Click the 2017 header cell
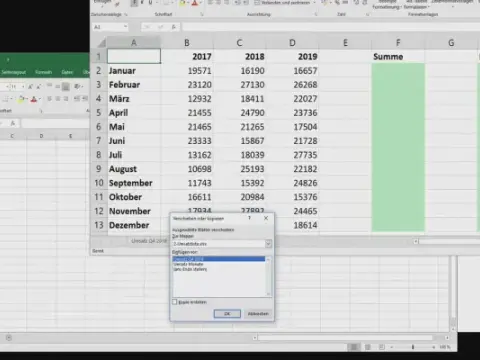This screenshot has height=360, width=480. pyautogui.click(x=187, y=56)
